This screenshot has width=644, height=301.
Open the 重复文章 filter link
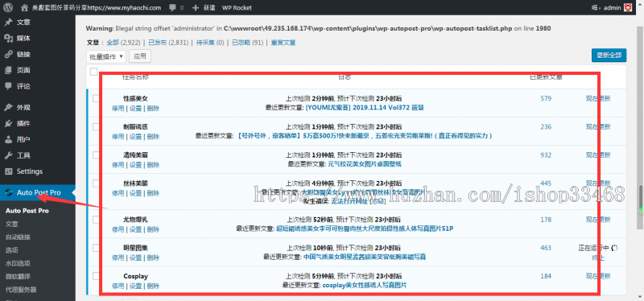(x=283, y=43)
